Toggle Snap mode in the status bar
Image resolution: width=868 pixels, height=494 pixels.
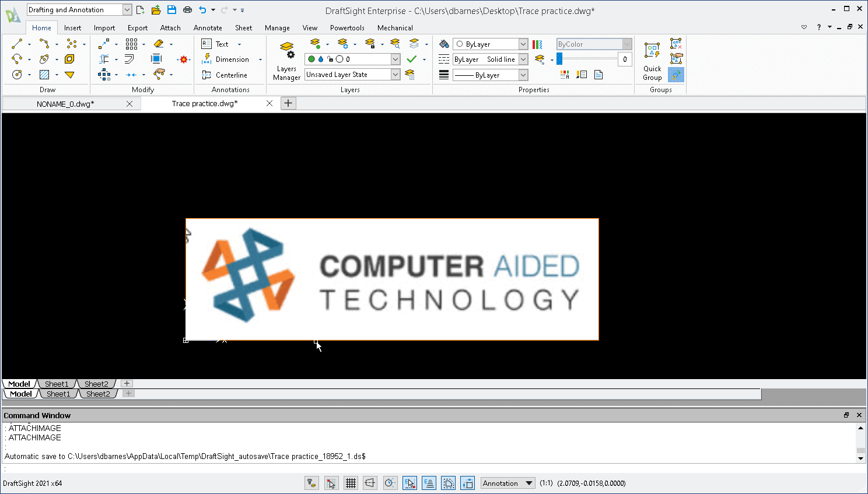point(331,483)
